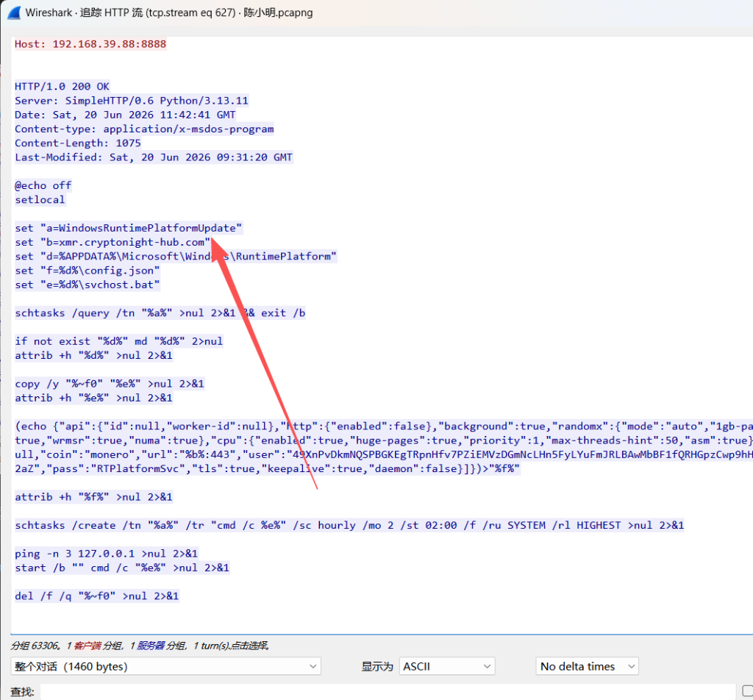Click the Content-type: application/x-msdos-program line
This screenshot has height=700, width=753.
tap(144, 129)
